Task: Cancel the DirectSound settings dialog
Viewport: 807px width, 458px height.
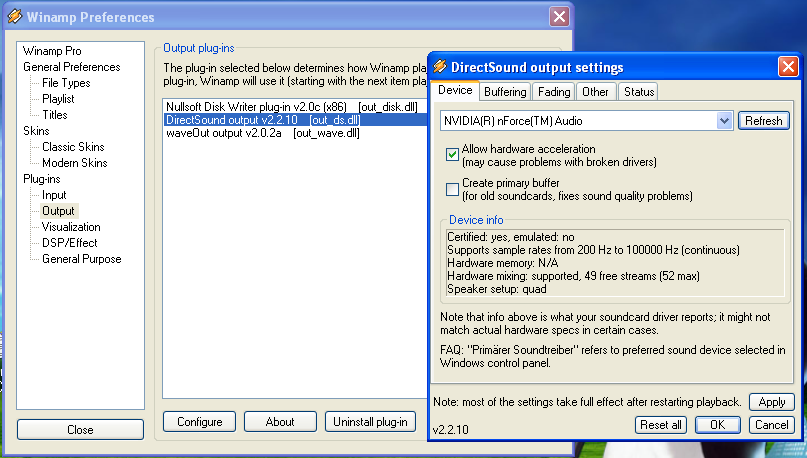Action: [x=771, y=425]
